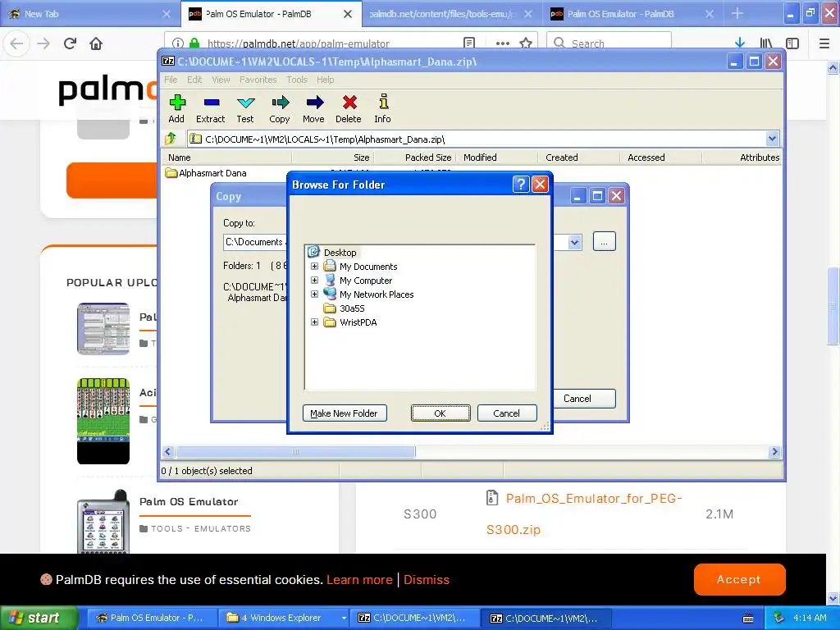
Task: Click the Windows start button
Action: pos(39,618)
